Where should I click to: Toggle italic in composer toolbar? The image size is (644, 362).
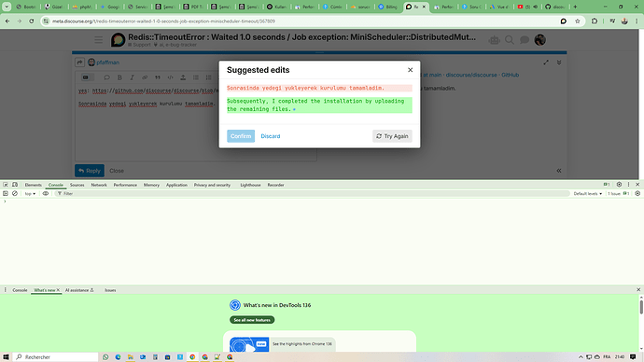[132, 77]
